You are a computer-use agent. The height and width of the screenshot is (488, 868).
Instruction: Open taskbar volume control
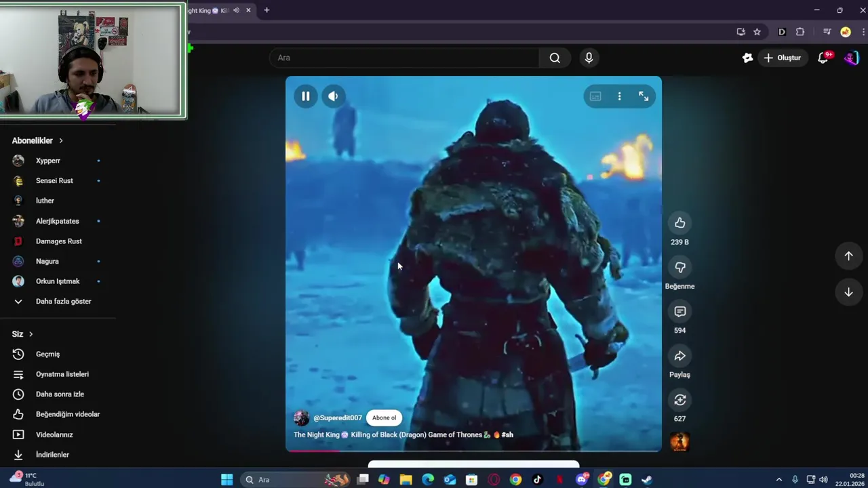coord(823,480)
